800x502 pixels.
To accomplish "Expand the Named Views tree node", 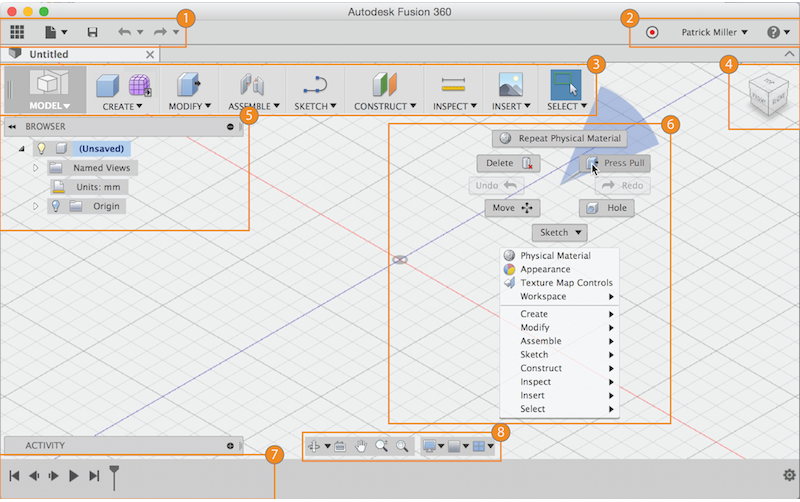I will click(35, 168).
